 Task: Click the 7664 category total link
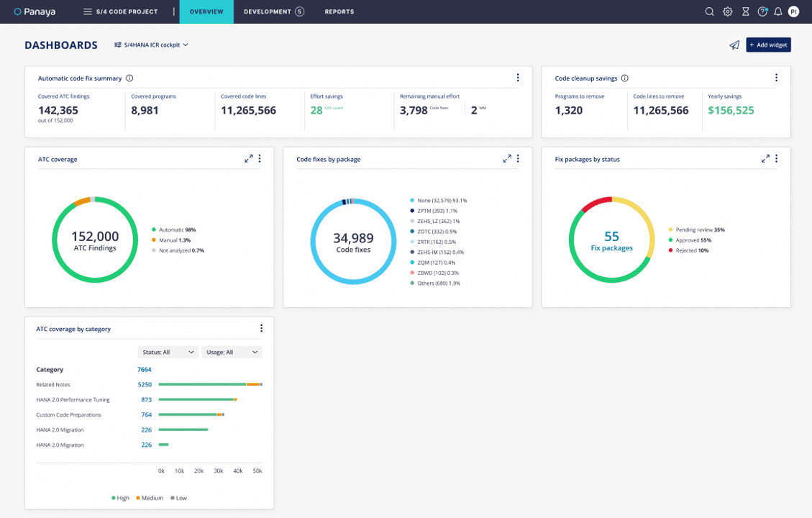tap(145, 369)
